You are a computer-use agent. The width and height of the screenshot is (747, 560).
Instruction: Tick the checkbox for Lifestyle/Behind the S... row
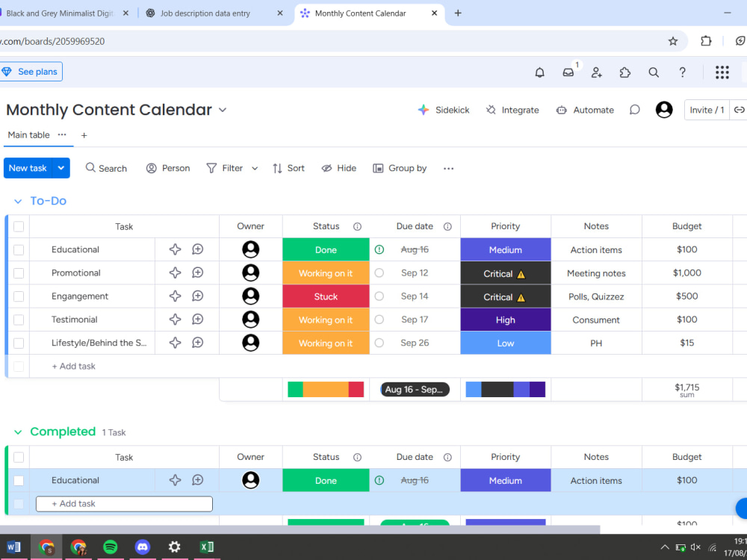[x=19, y=343]
